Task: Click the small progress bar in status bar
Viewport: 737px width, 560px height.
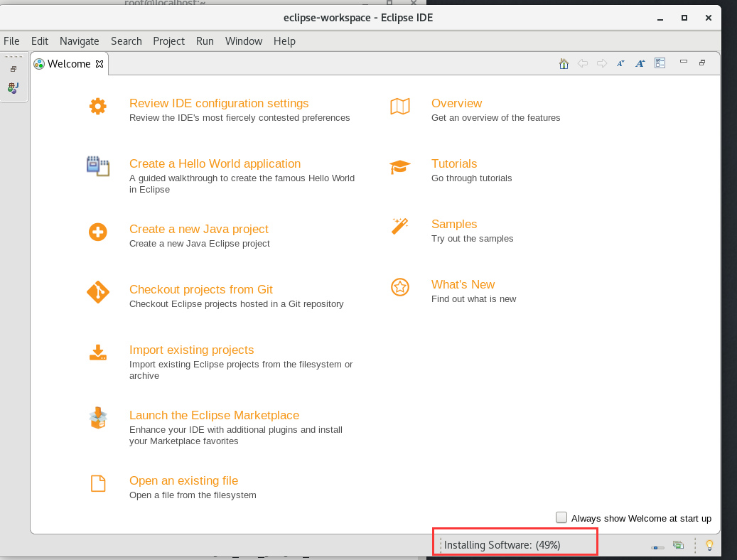Action: [x=657, y=548]
